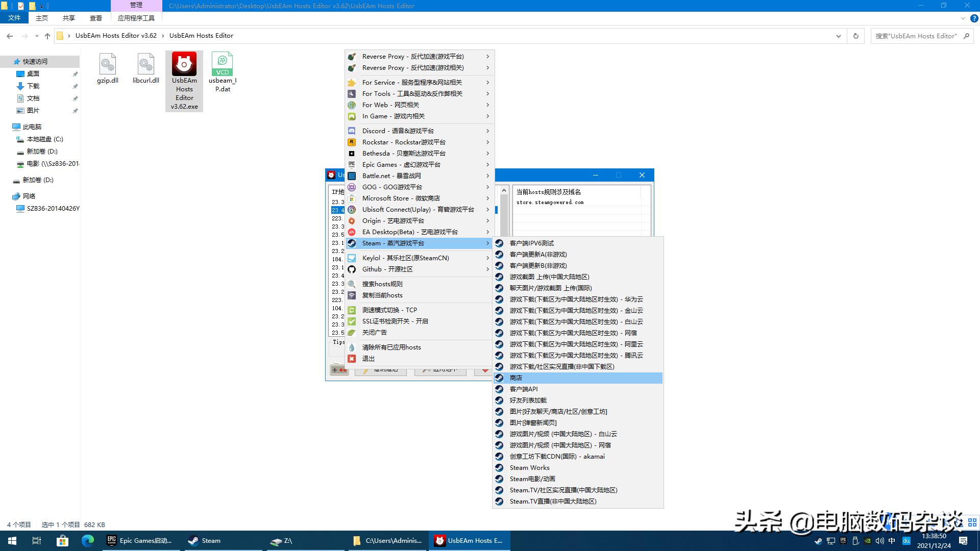
Task: Click the red 退出 exit icon
Action: (x=352, y=358)
